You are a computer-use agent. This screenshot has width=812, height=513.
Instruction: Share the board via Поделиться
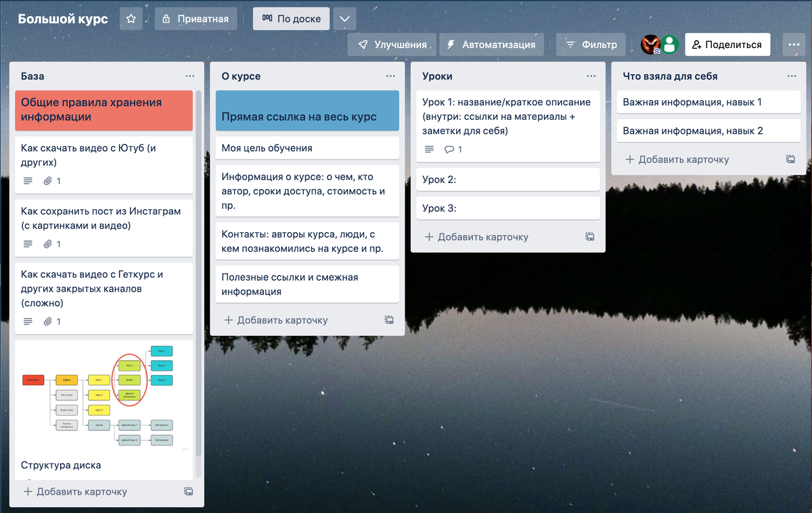click(727, 45)
